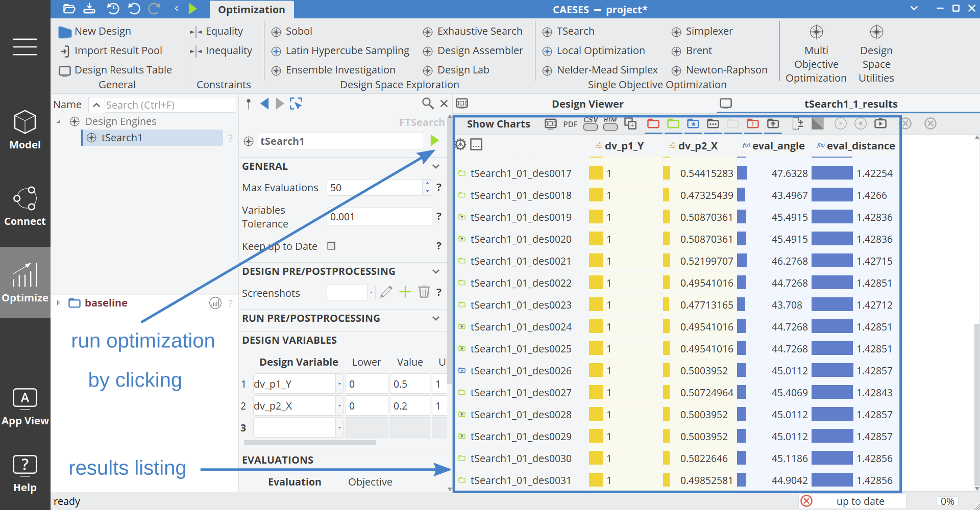980x510 pixels.
Task: Collapse the DESIGN PRE/POSTPROCESSING section
Action: click(x=436, y=271)
